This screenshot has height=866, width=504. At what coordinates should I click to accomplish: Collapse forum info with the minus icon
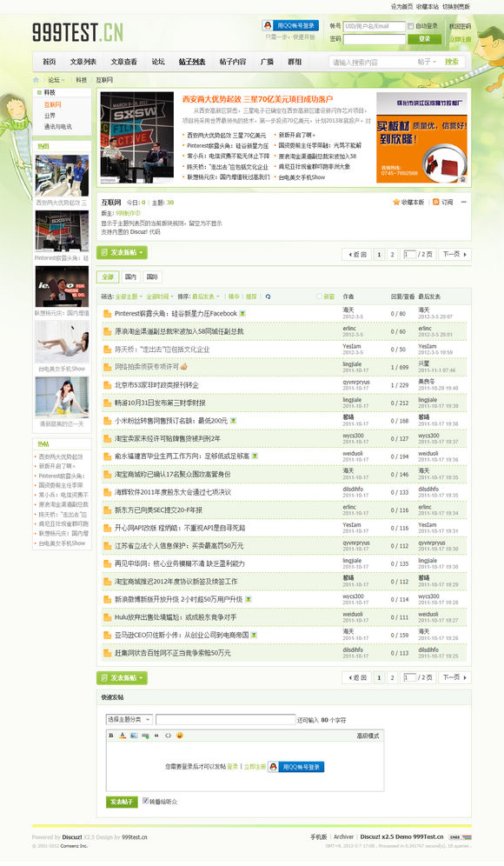464,202
